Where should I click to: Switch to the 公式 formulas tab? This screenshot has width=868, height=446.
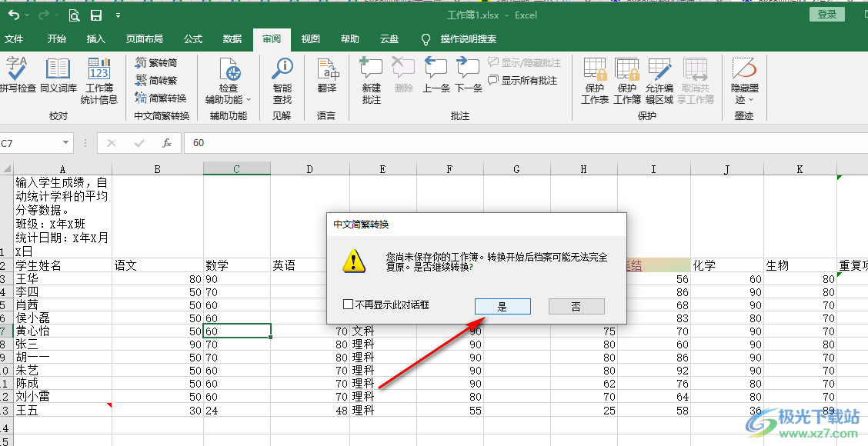click(193, 38)
